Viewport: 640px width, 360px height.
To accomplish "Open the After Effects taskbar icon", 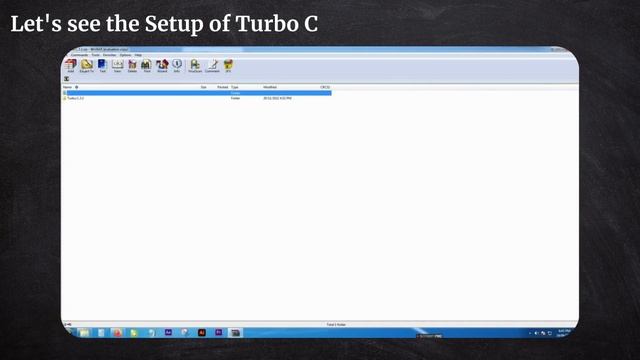I will tap(168, 333).
